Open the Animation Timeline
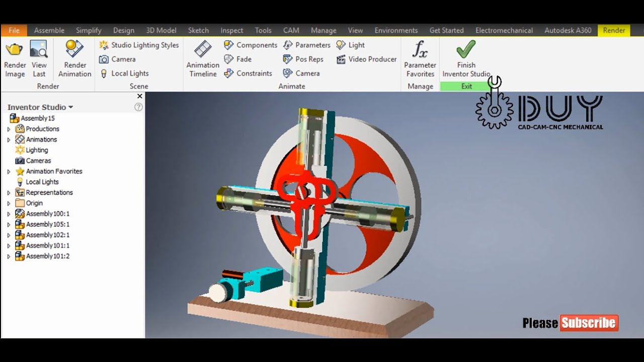The height and width of the screenshot is (362, 644). [x=203, y=59]
